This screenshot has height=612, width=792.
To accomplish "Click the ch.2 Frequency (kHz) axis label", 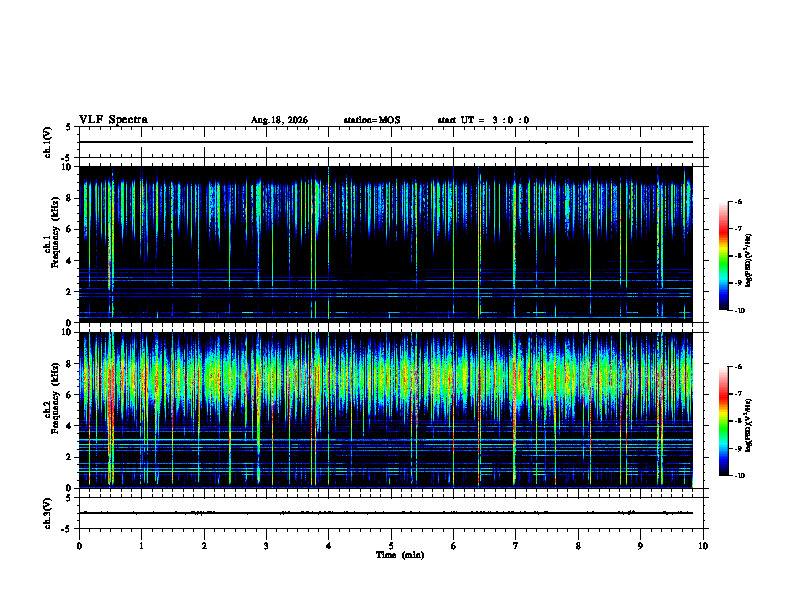I will point(52,398).
